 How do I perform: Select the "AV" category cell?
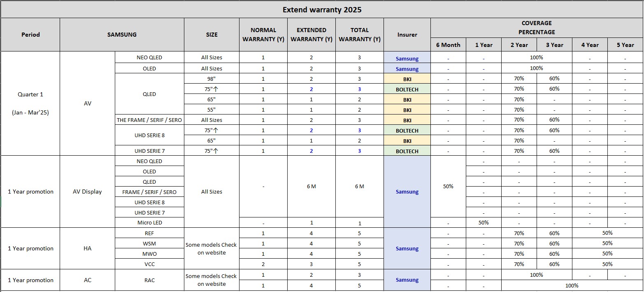(87, 103)
